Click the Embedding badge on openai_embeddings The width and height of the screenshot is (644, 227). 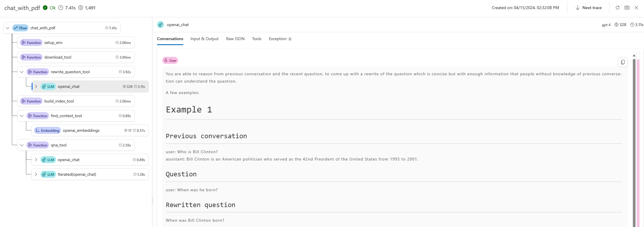pyautogui.click(x=48, y=131)
